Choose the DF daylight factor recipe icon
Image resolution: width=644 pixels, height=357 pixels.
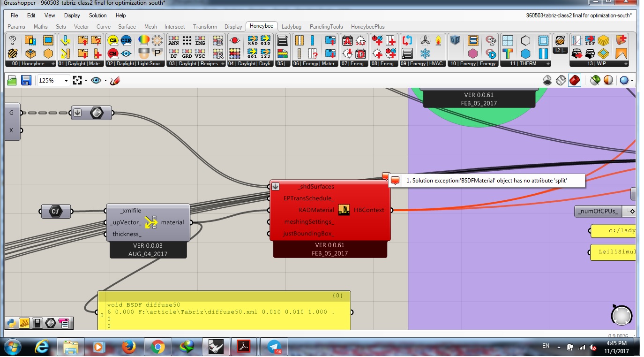pyautogui.click(x=173, y=53)
